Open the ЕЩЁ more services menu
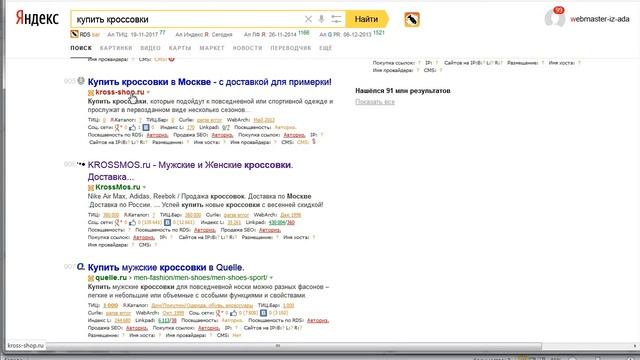This screenshot has width=640, height=360. [325, 48]
